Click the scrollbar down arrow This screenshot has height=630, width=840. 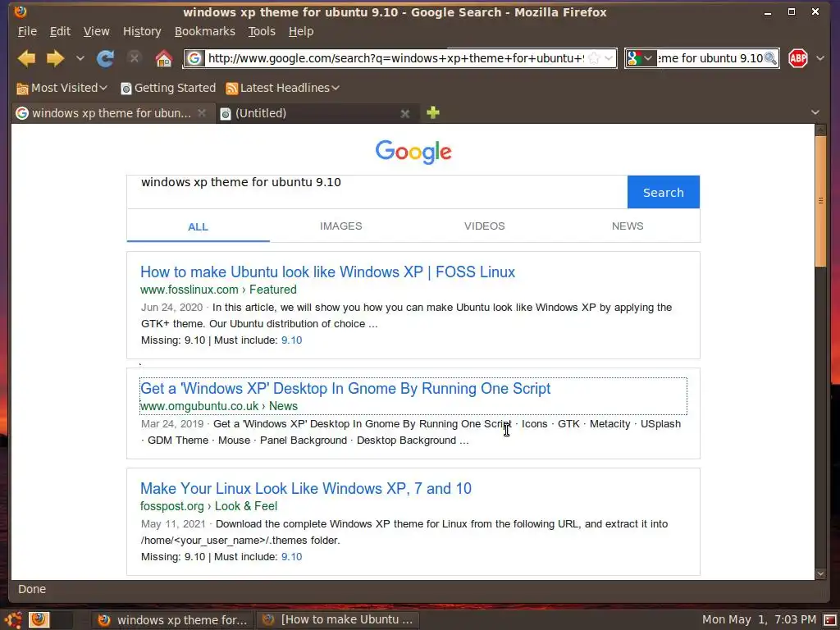(x=820, y=573)
